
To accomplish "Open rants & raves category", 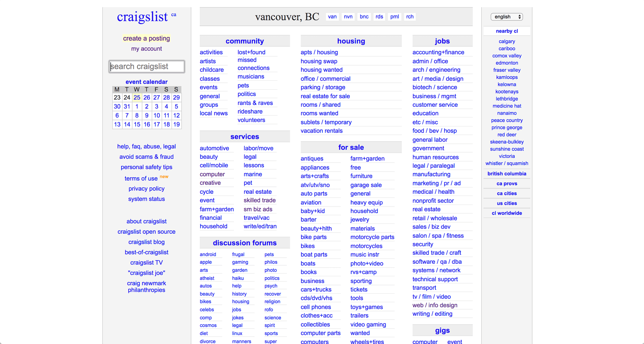I will (x=255, y=103).
